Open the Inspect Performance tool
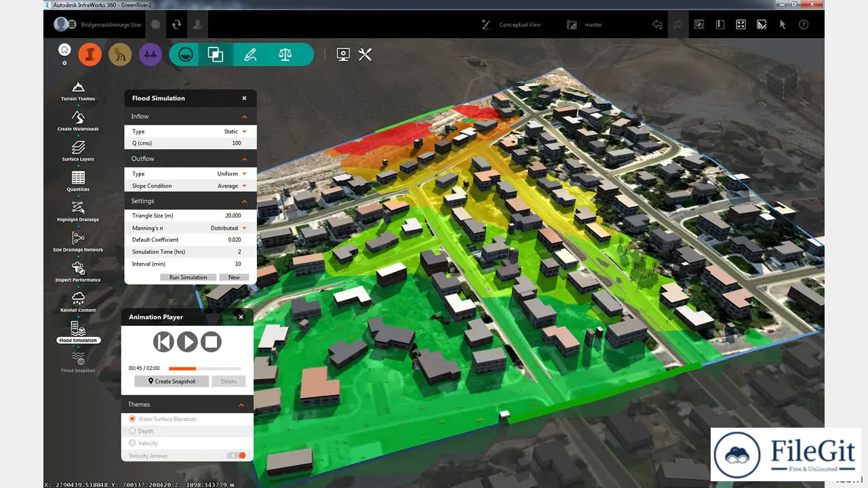The image size is (868, 488). click(78, 272)
